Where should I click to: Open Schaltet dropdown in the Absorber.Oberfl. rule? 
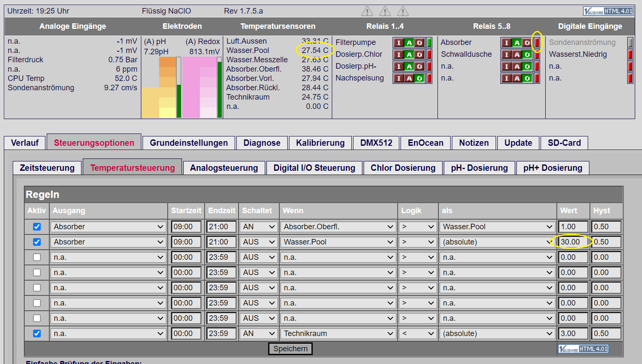click(x=259, y=227)
